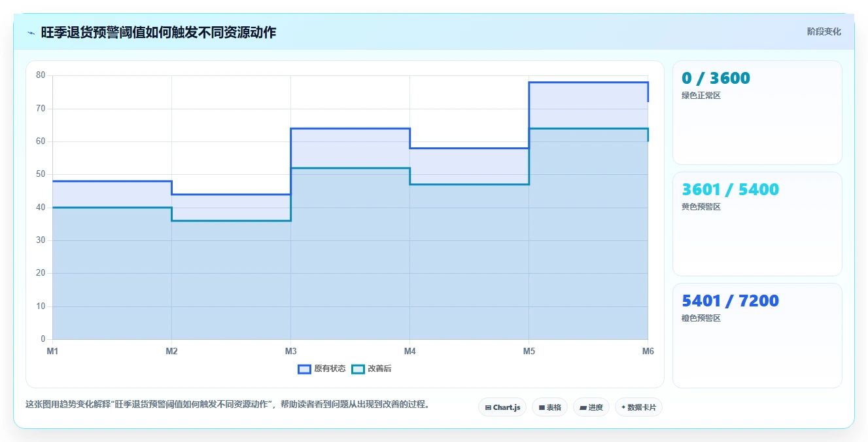Click the M2 x-axis label

tap(171, 352)
